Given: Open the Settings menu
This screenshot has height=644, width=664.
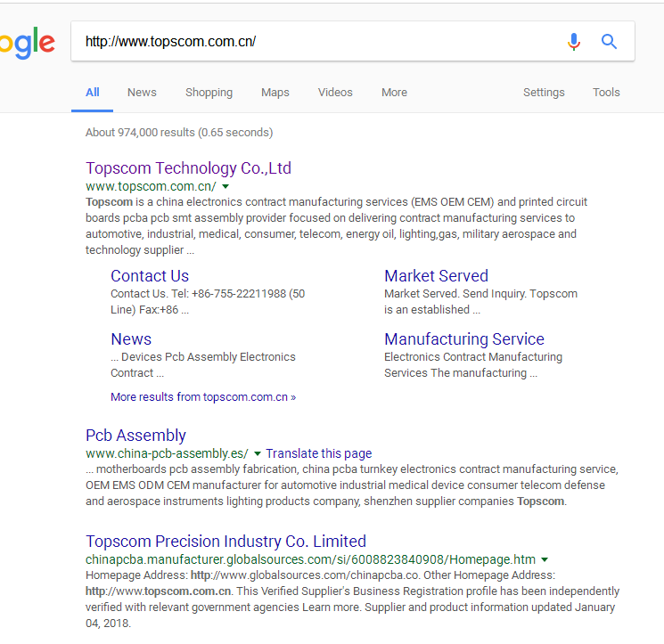Looking at the screenshot, I should coord(544,93).
